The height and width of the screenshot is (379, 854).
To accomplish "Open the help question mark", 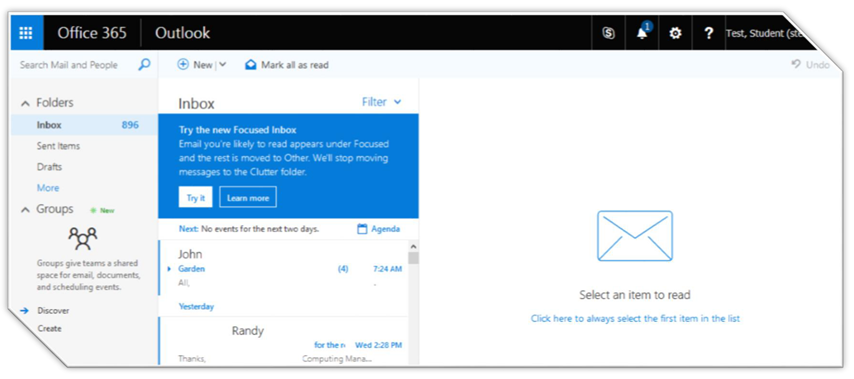I will [709, 33].
